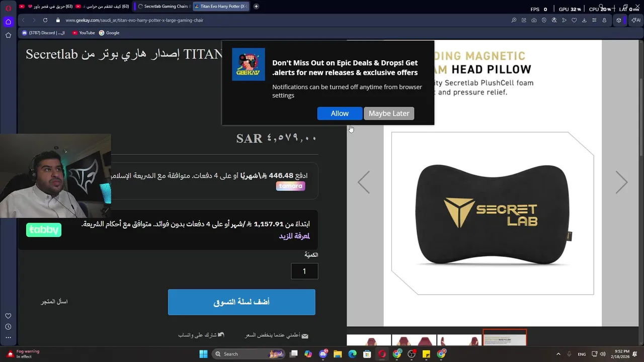Open File Explorer from taskbar
Screen dimensions: 644x362
[x=338, y=354]
